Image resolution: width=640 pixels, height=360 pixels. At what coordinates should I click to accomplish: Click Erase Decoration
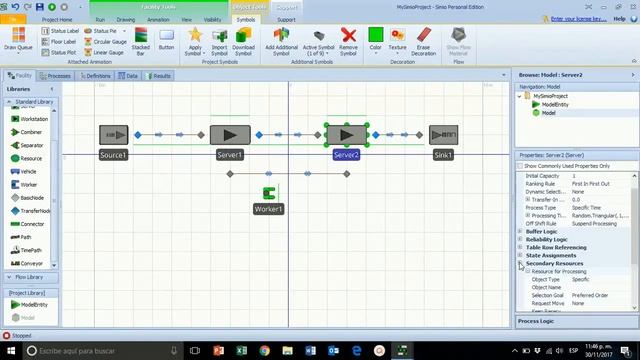point(423,41)
